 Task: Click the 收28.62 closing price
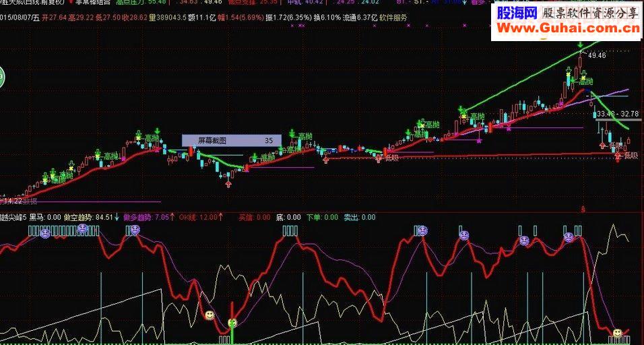(x=136, y=18)
